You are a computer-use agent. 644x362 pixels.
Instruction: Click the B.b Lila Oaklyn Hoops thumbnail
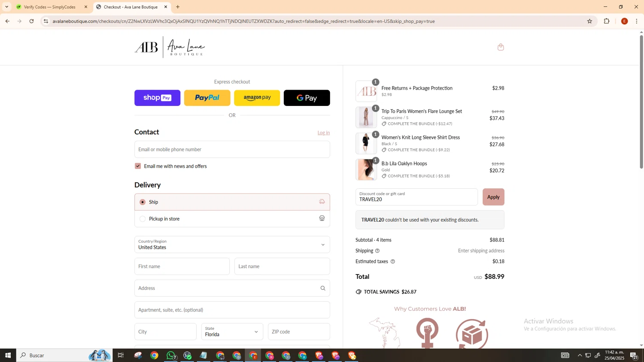click(366, 169)
